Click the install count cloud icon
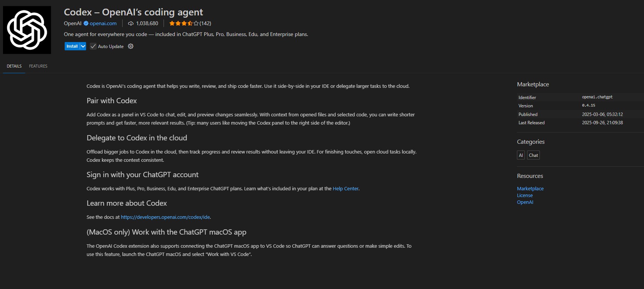644x289 pixels. (131, 23)
